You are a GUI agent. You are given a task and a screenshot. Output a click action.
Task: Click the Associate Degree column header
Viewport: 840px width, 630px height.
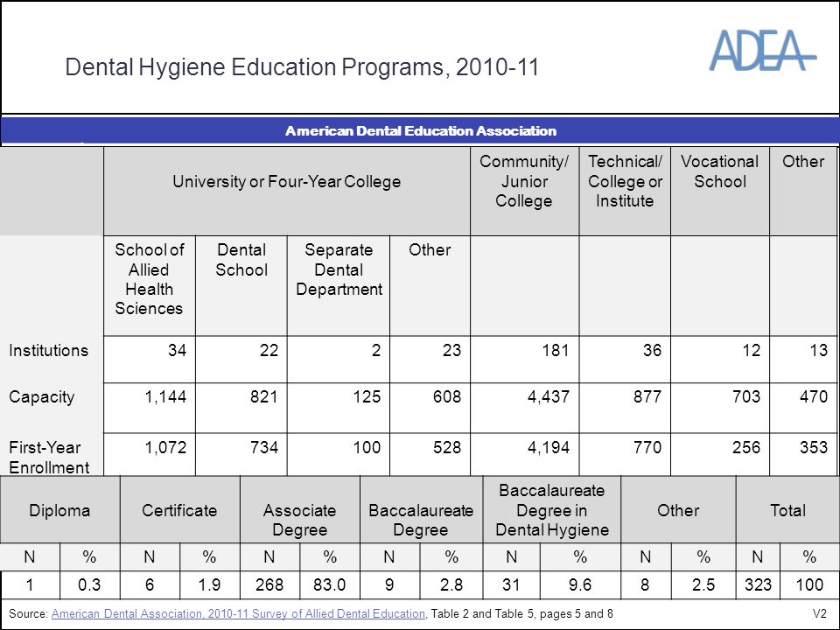299,520
